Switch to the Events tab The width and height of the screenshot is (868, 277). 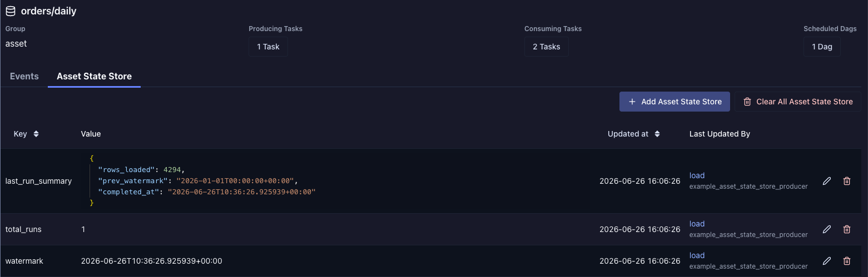point(24,76)
